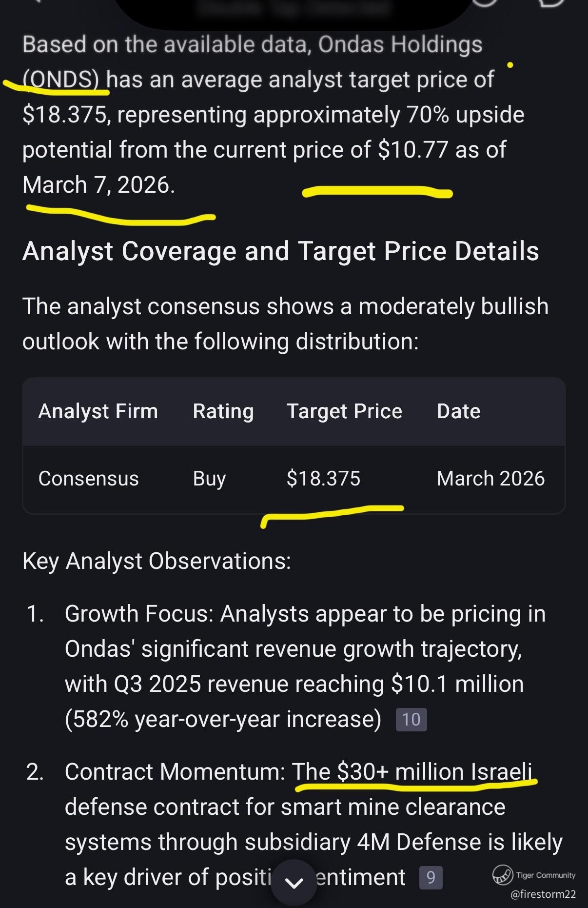Tap the Contract Momentum list item label

175,772
